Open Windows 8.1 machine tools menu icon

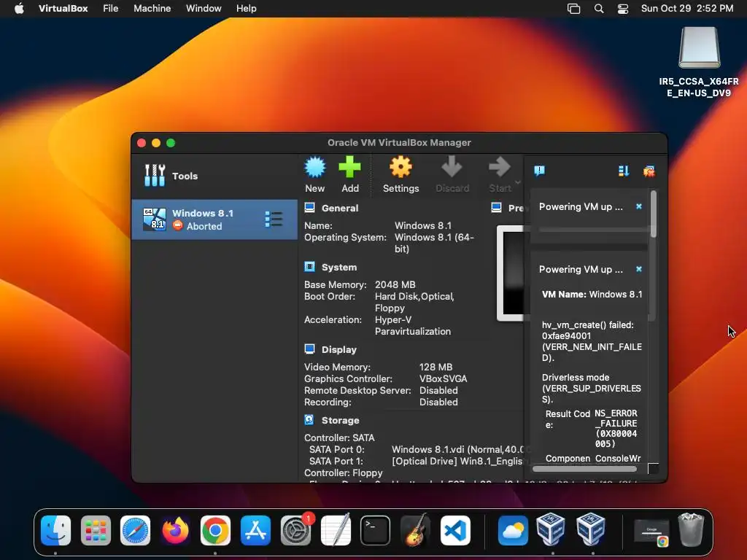[274, 219]
